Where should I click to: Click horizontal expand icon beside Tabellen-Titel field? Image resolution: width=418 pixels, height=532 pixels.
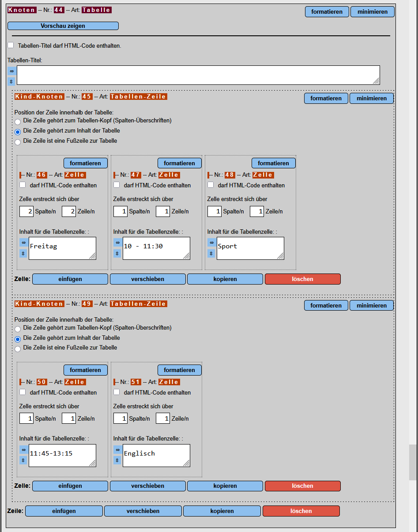(x=11, y=71)
